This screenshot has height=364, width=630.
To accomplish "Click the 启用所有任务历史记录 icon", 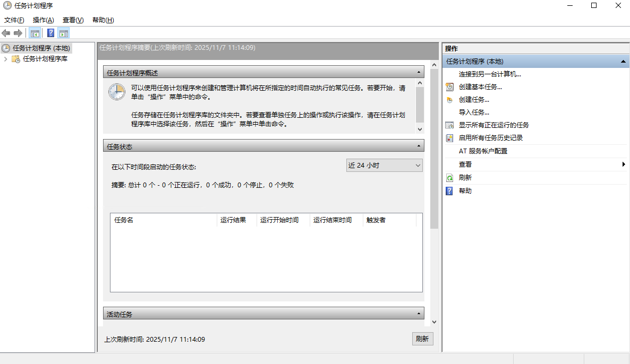I will tap(449, 138).
